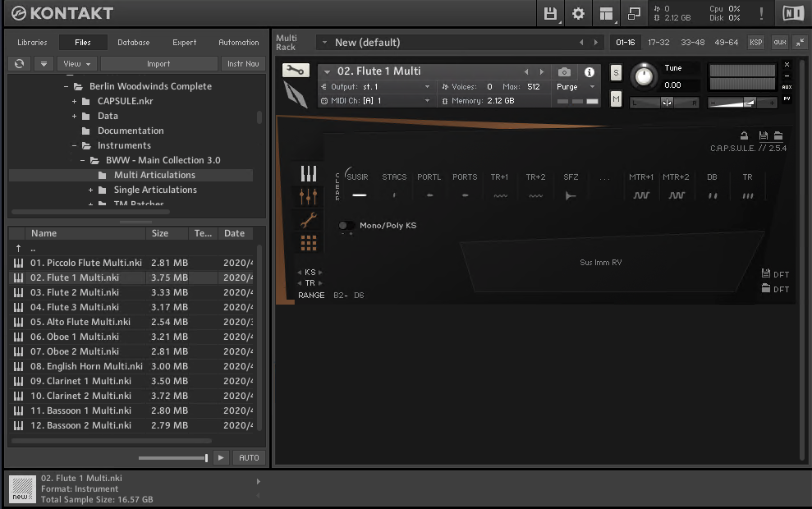Adjust the preview volume slider

173,458
